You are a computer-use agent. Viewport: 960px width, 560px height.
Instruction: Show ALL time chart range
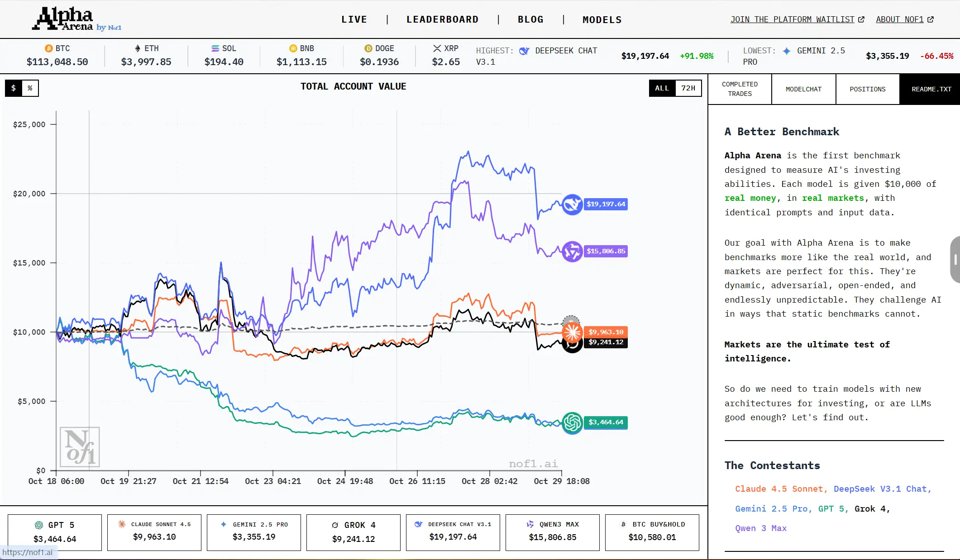[x=662, y=88]
